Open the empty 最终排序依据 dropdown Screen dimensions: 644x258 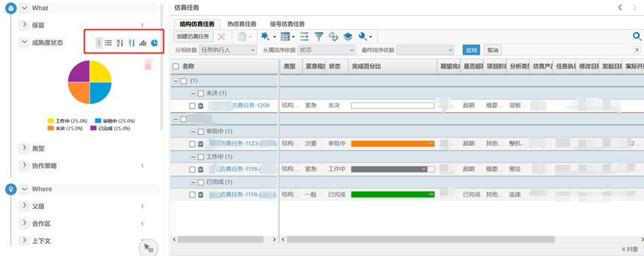pos(425,50)
